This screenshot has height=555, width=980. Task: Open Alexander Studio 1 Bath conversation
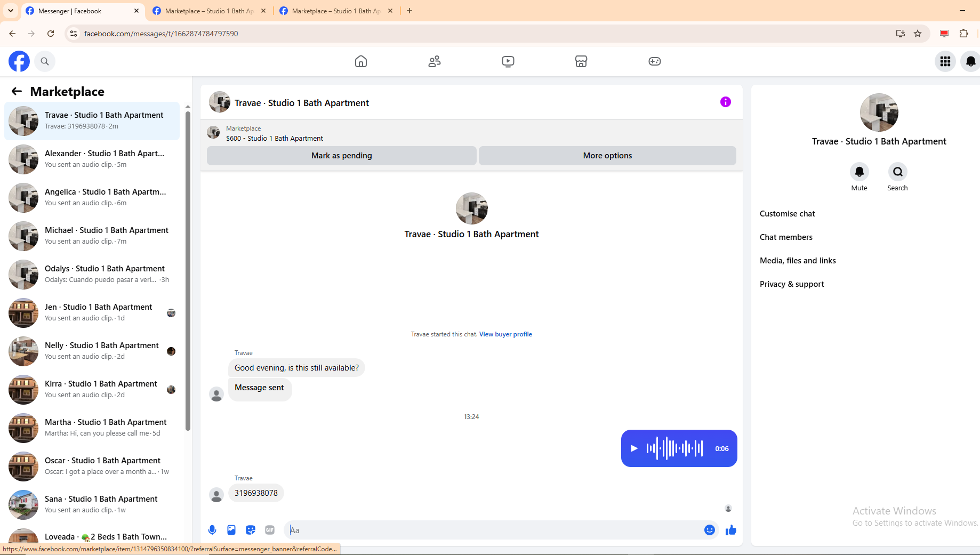[92, 159]
